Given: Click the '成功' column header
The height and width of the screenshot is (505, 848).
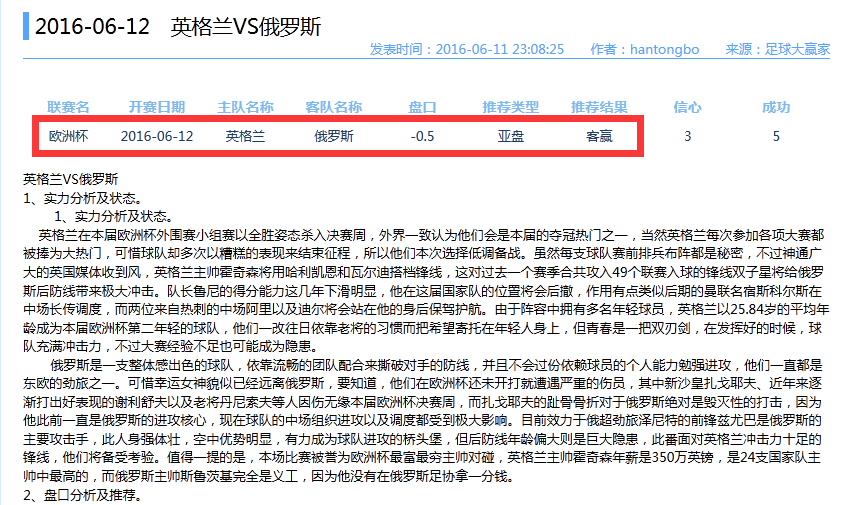Looking at the screenshot, I should (776, 107).
